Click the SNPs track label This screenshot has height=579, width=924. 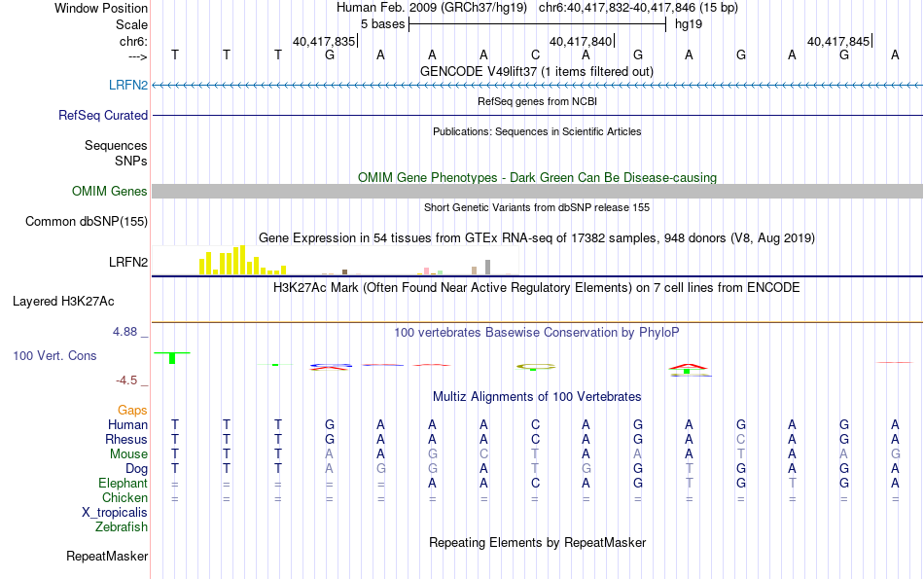click(x=131, y=161)
